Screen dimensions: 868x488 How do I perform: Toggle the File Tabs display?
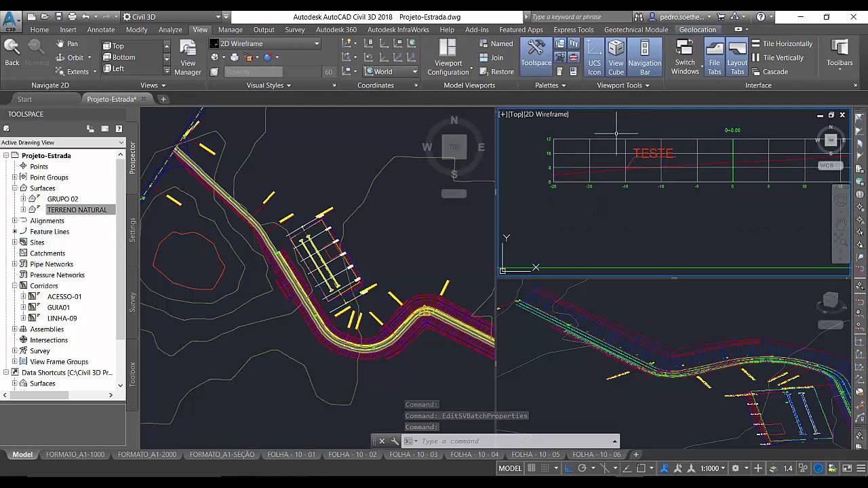click(714, 57)
